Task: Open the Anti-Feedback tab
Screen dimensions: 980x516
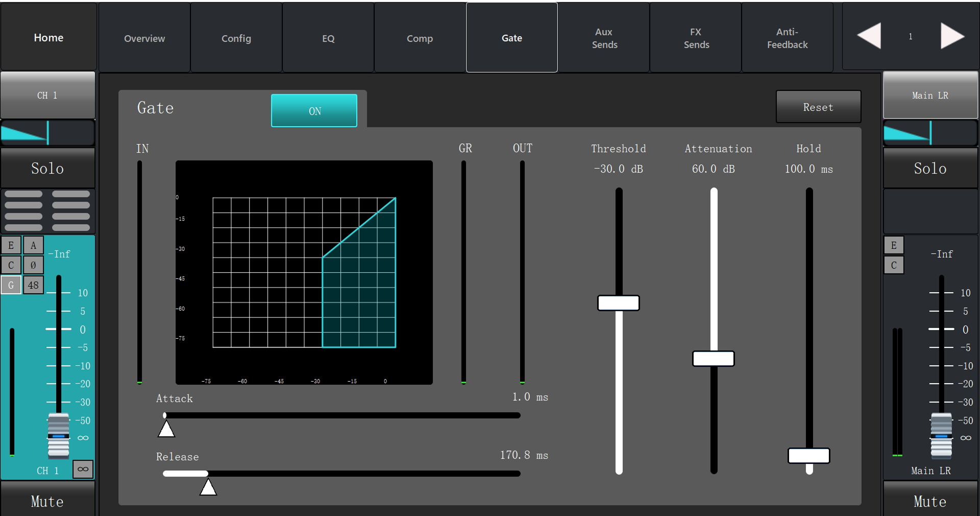Action: point(788,38)
